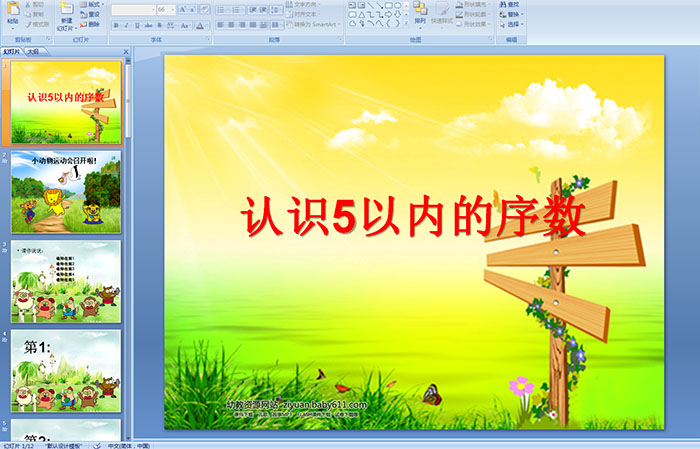The image size is (700, 449).
Task: Click the Shape Effects button
Action: 472,24
